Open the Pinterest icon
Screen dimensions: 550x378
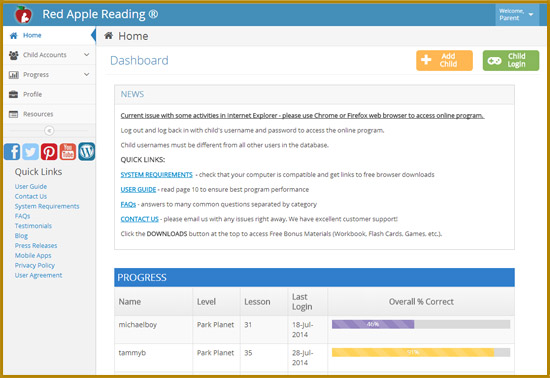pos(49,152)
